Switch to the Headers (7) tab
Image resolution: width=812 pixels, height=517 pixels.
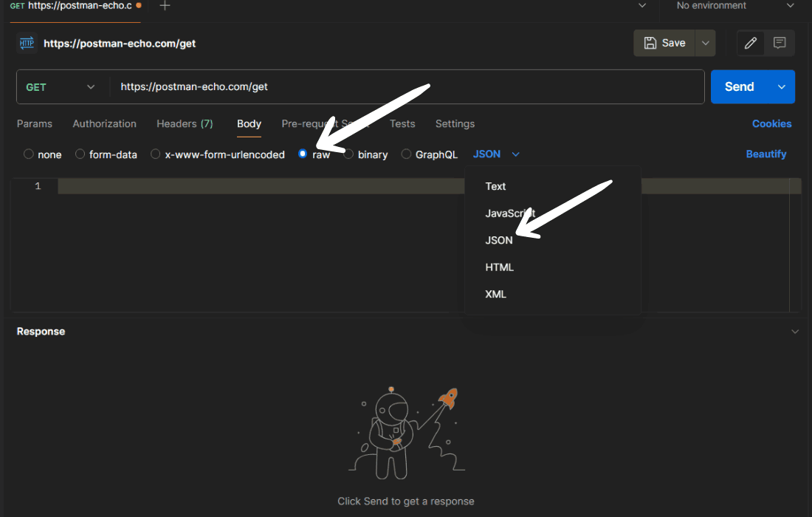point(185,124)
